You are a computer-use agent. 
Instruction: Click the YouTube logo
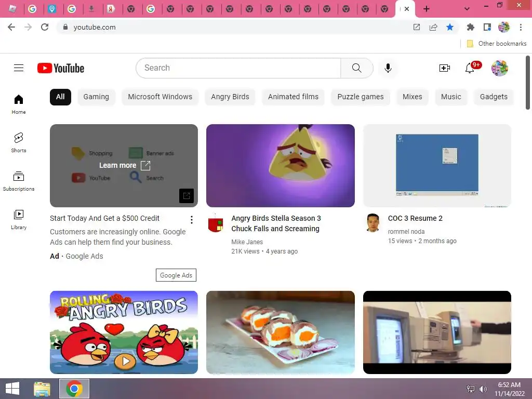61,68
